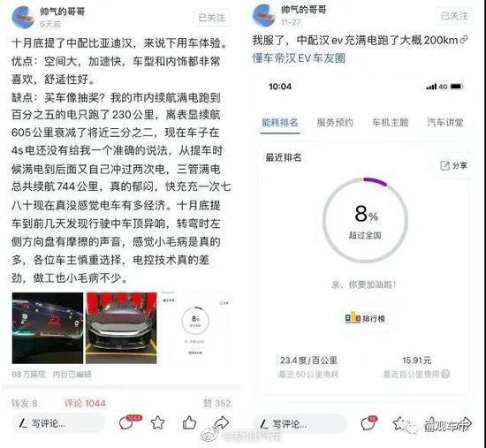Viewport: 486px width, 448px height.
Task: Toggle 已关注 follow button on left post
Action: [x=212, y=18]
